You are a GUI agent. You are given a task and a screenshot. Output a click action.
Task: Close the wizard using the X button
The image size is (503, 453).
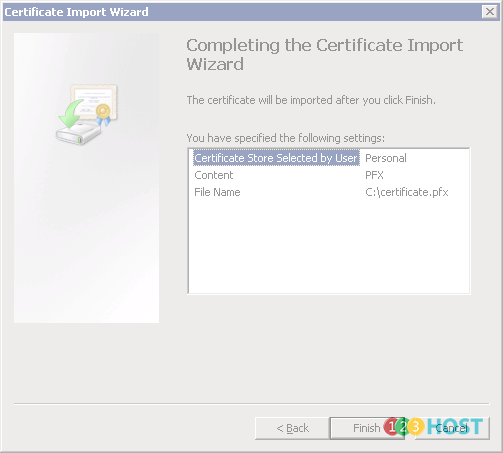pos(490,12)
